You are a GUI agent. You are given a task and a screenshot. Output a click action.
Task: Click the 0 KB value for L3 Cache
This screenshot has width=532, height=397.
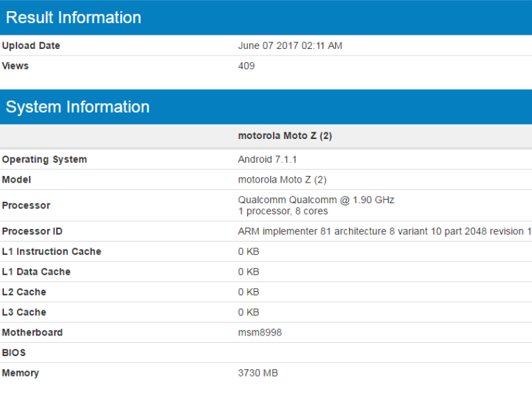pyautogui.click(x=248, y=312)
